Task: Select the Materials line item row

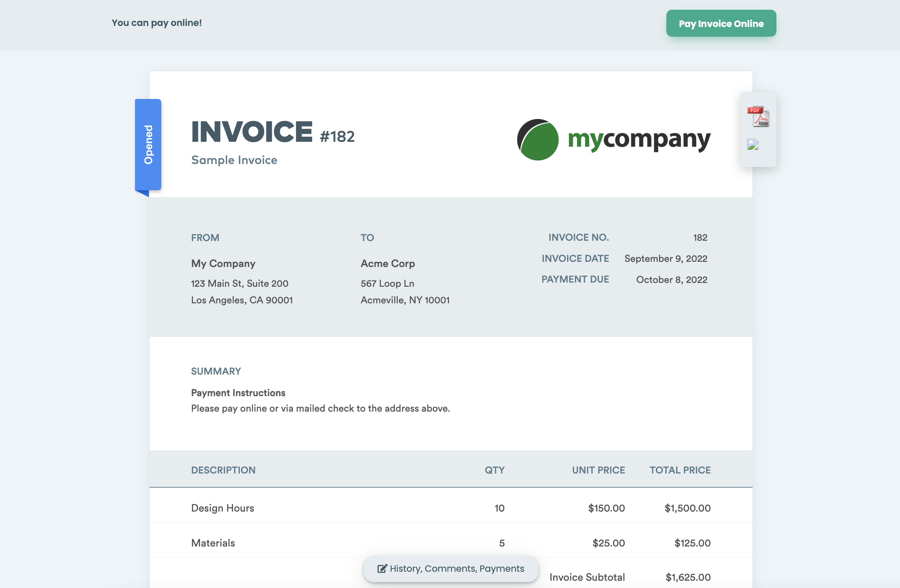Action: 213,543
